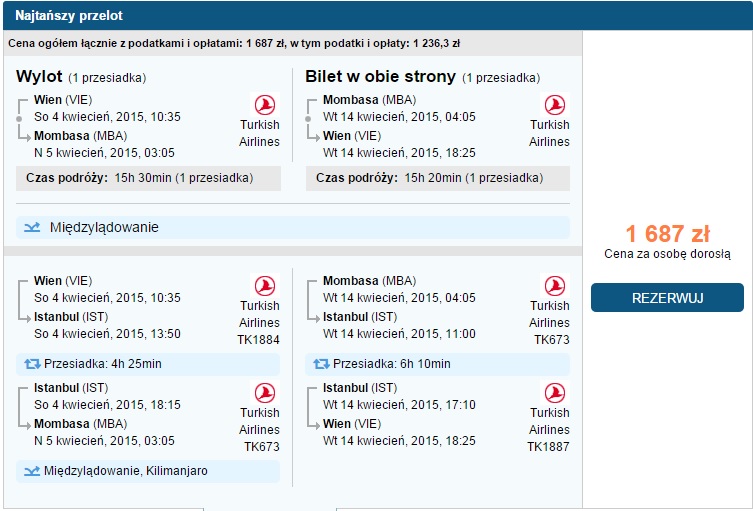Click Turkish Airlines logo beside Istanbul–Mombasa TK673

[265, 393]
